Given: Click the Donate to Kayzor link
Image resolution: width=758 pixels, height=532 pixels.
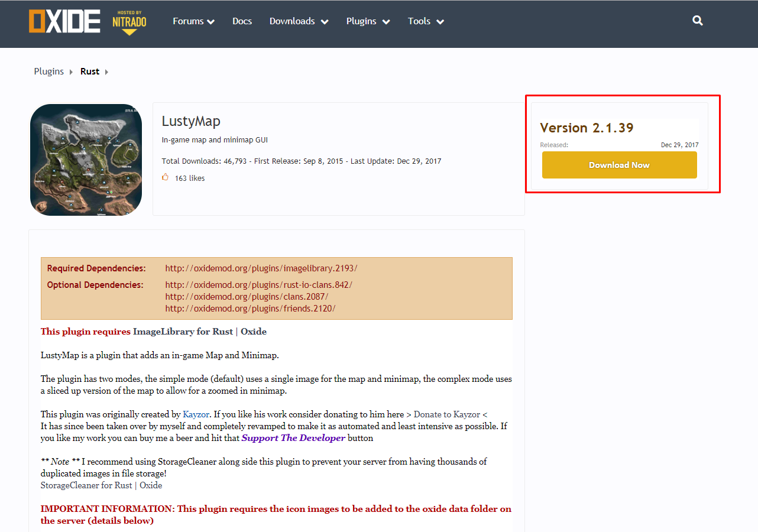Looking at the screenshot, I should (447, 414).
